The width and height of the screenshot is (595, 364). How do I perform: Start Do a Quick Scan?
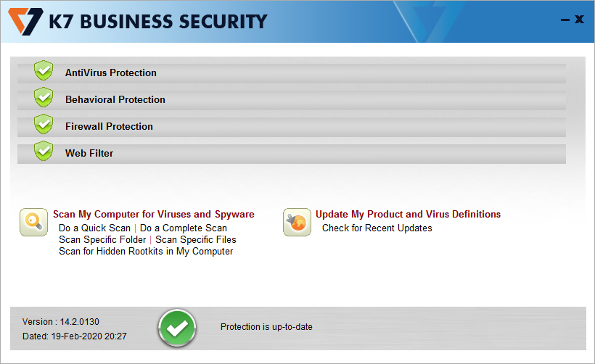[x=94, y=228]
